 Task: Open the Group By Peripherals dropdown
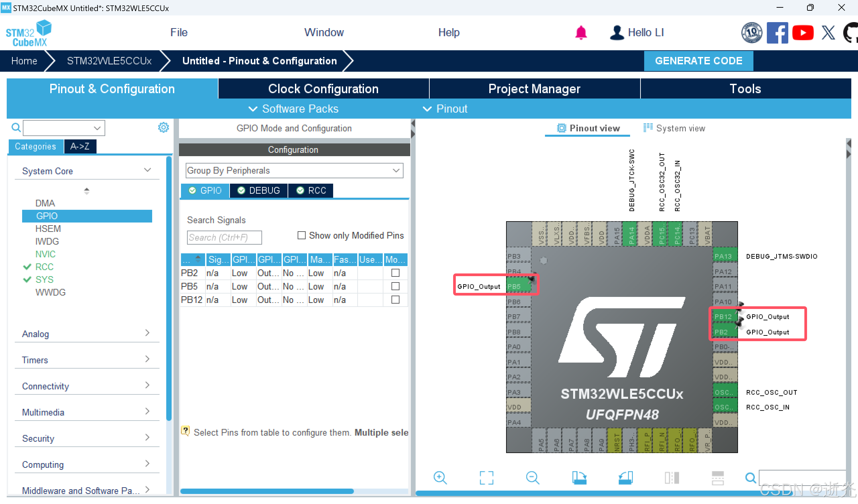(x=294, y=170)
